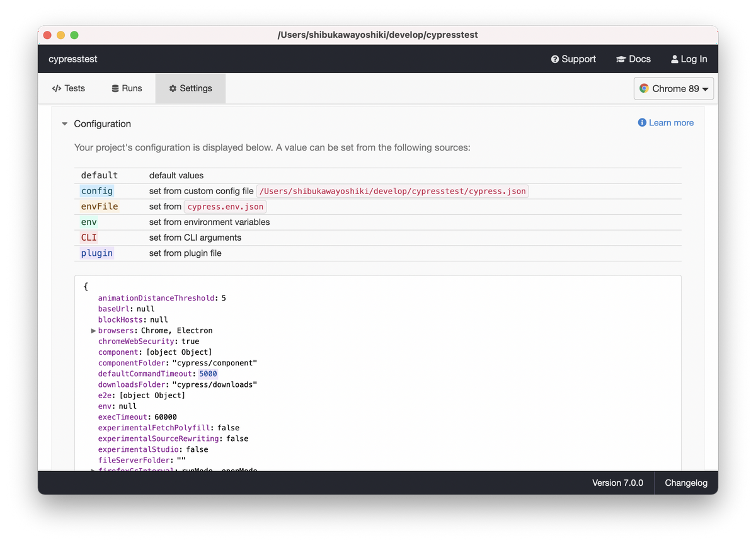Click the defaultCommandTimeout value 5000
The image size is (756, 545).
[x=208, y=374]
